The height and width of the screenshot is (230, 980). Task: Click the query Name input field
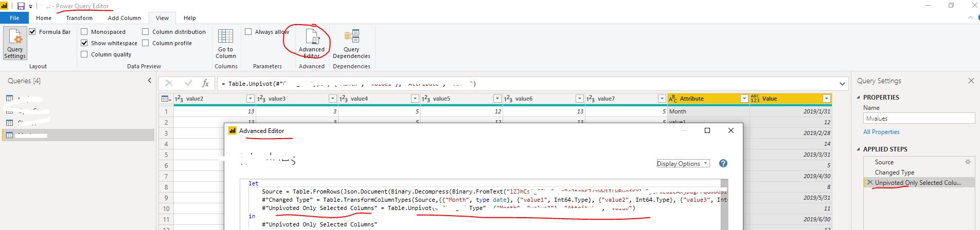pos(919,118)
